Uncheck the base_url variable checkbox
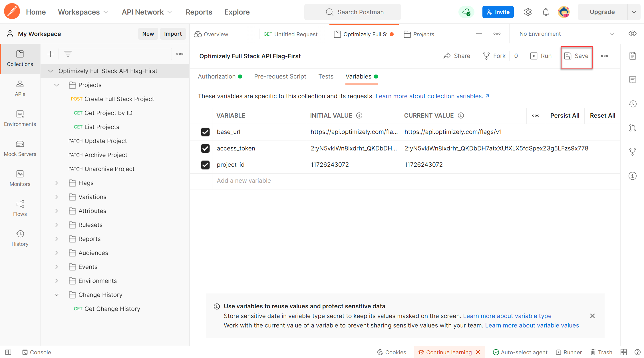This screenshot has height=358, width=644. (x=205, y=132)
